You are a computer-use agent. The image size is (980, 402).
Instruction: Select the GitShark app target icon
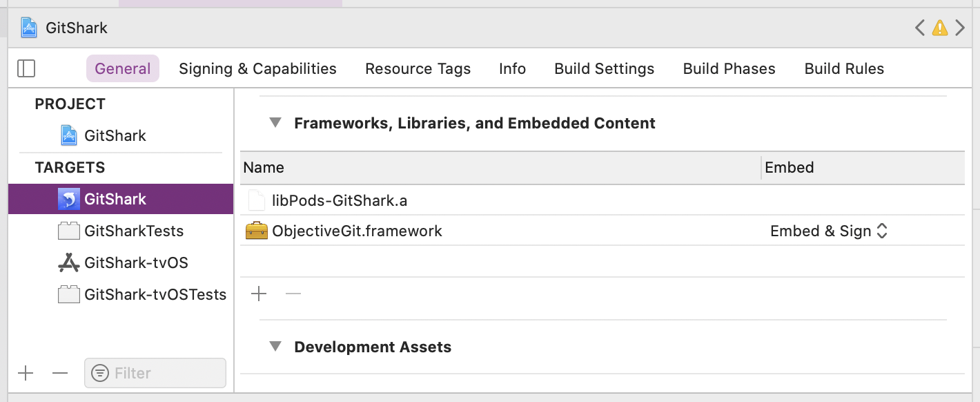(70, 198)
